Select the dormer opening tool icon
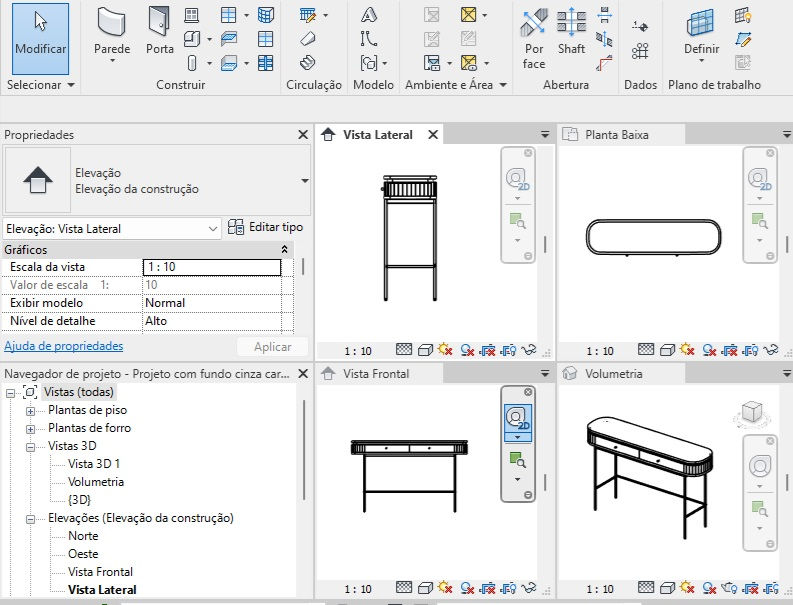 tap(604, 63)
